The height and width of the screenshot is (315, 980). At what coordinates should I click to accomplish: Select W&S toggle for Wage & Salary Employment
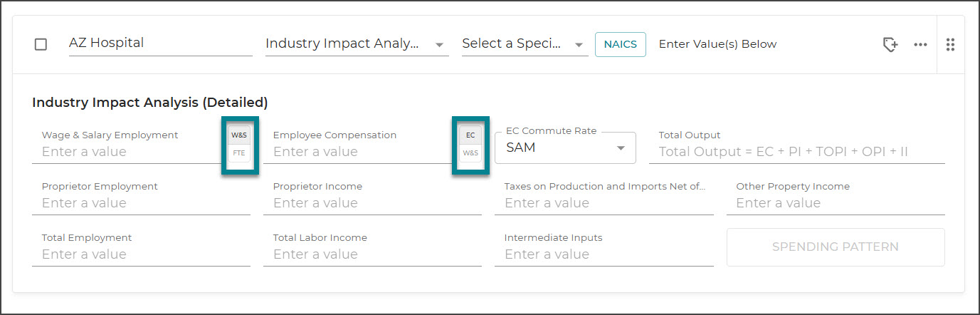click(238, 135)
